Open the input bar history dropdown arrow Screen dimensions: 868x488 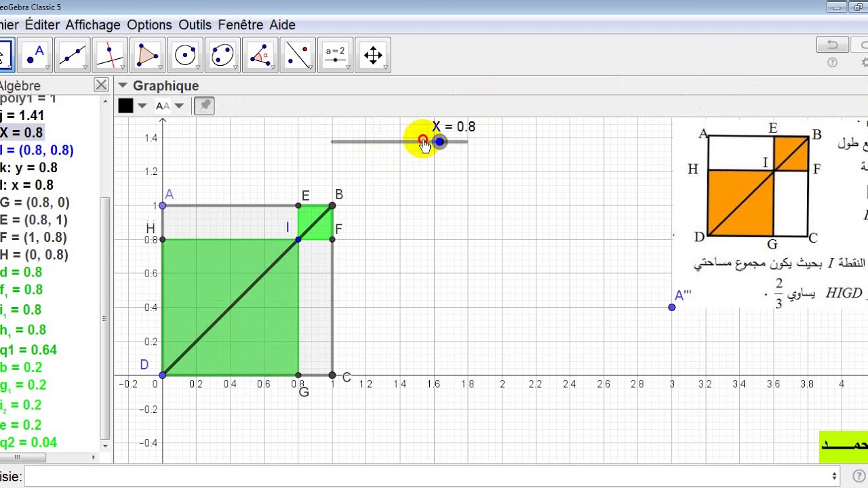click(835, 476)
